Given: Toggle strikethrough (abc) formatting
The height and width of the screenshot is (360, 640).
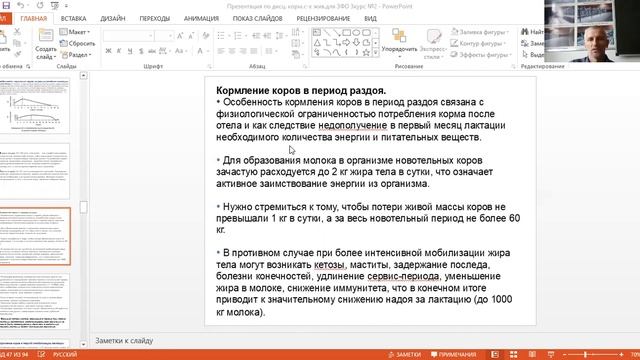Looking at the screenshot, I should pyautogui.click(x=152, y=51).
